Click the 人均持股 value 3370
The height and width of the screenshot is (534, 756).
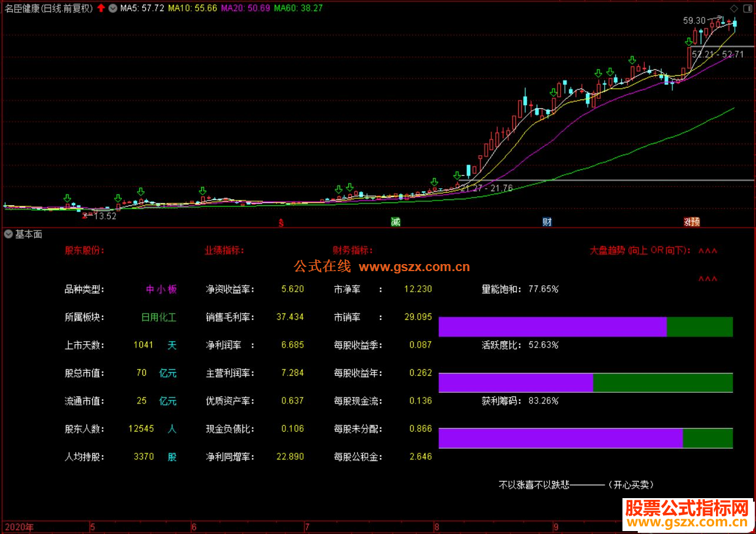[144, 456]
